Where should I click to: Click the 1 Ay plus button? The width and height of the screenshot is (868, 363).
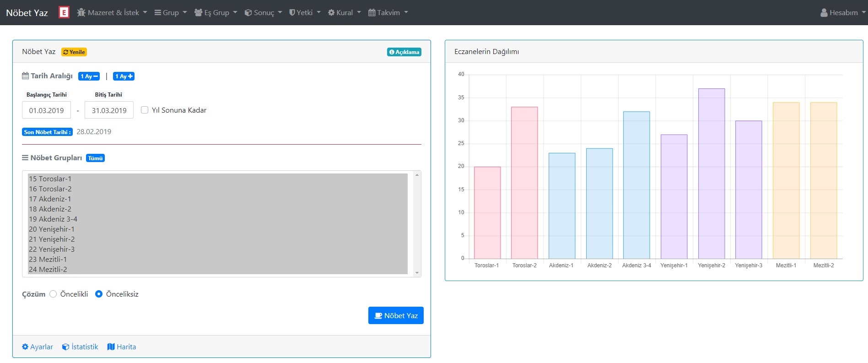click(x=124, y=76)
